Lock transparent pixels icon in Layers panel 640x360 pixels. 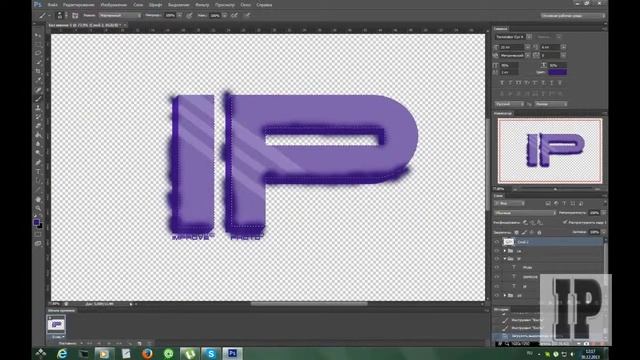coord(516,232)
